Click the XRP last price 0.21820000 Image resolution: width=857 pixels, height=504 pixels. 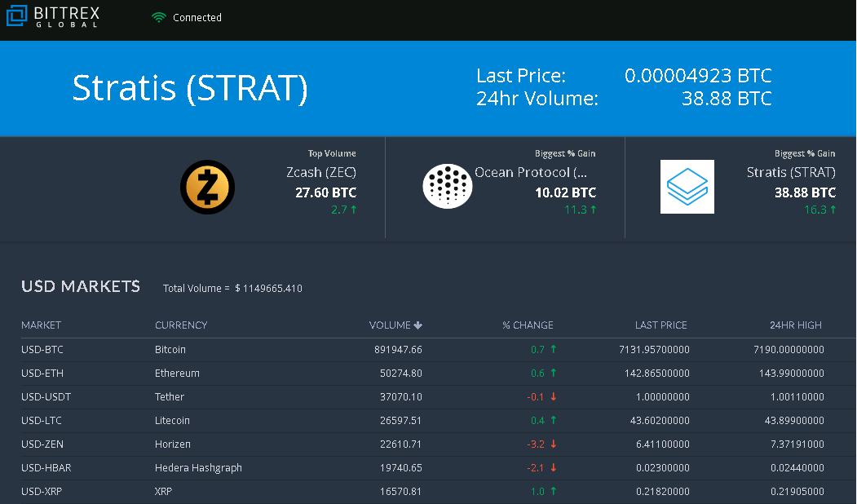point(663,492)
